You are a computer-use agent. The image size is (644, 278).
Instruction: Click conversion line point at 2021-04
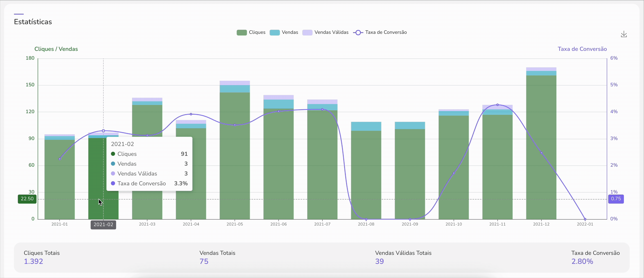tap(191, 114)
